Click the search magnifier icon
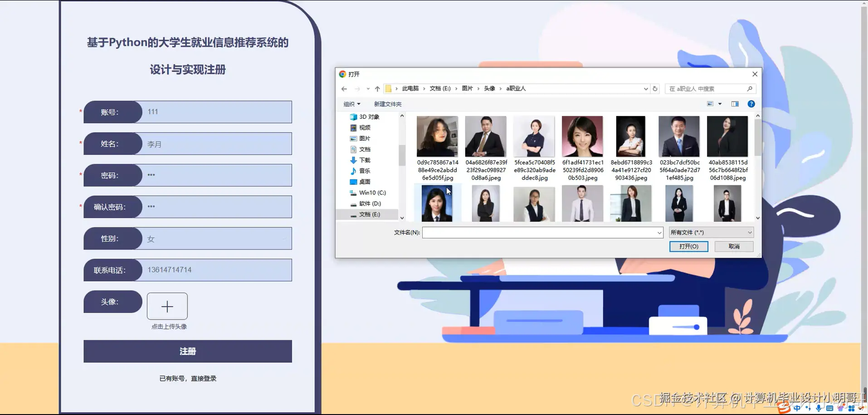 (750, 88)
